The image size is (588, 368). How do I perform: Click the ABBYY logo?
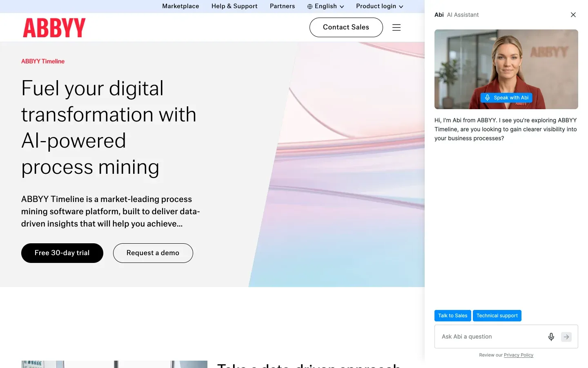coord(54,27)
